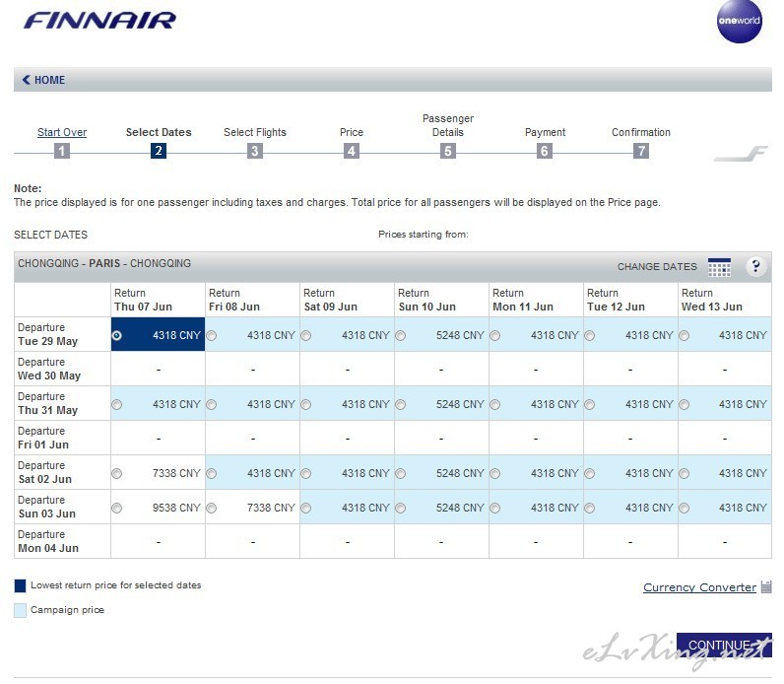Select Tue 29 May, return Sun 10 Jun radio
Screen dimensions: 784x684
coord(401,335)
